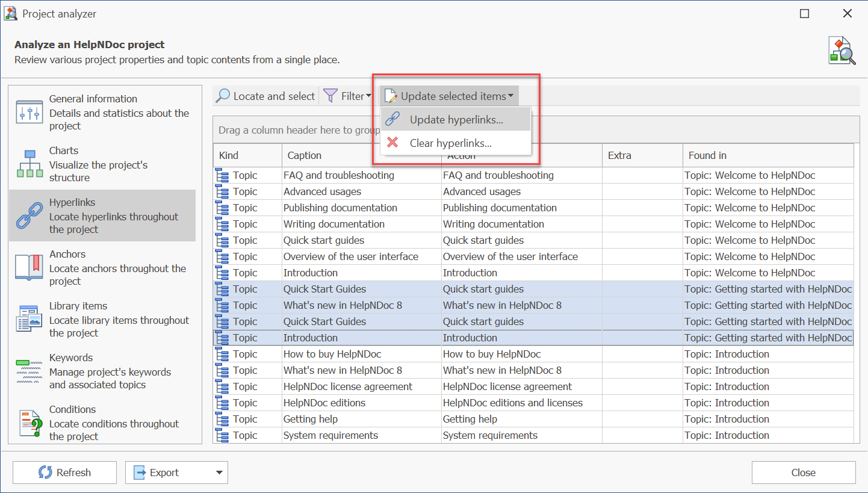Viewport: 868px width, 493px height.
Task: Click topic icon of System requirements row
Action: [x=222, y=436]
